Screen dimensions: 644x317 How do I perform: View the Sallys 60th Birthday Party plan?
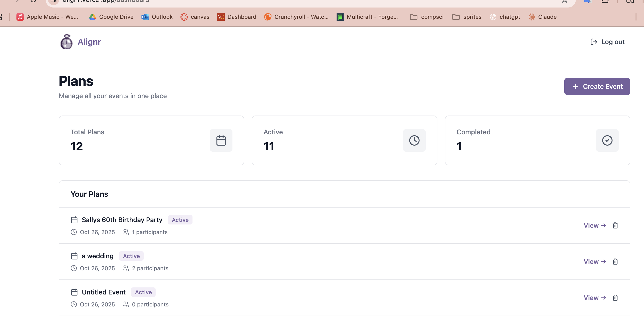594,225
